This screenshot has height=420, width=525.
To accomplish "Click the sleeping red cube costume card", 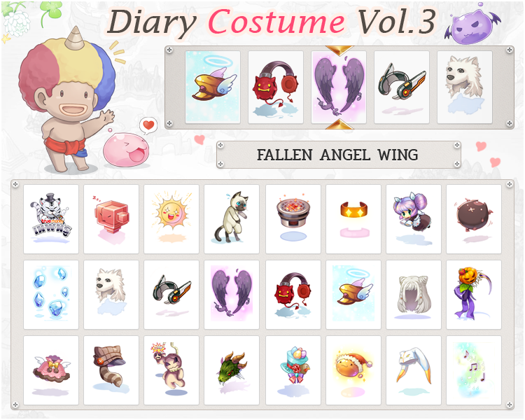I will 111,218.
